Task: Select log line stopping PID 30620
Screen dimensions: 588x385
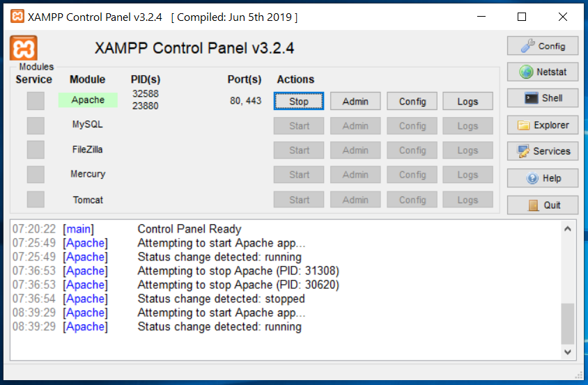Action: [238, 285]
